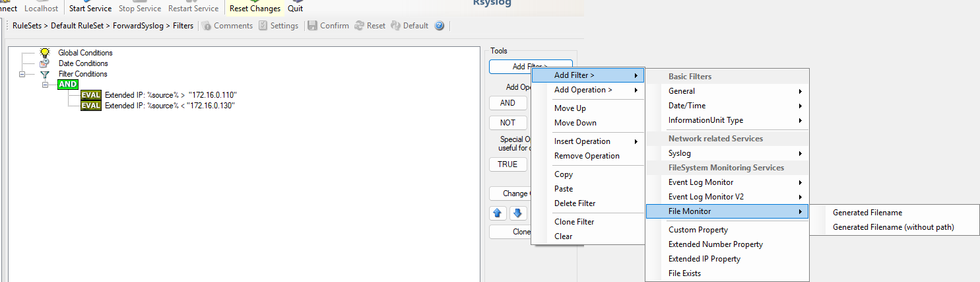The image size is (980, 282).
Task: Click the blue move up arrow button
Action: coord(498,213)
